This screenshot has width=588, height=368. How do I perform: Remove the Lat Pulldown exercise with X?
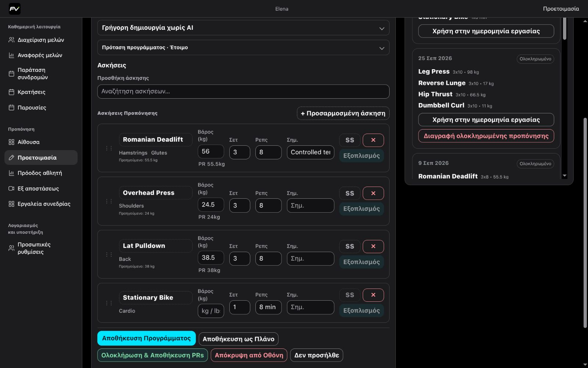click(373, 246)
